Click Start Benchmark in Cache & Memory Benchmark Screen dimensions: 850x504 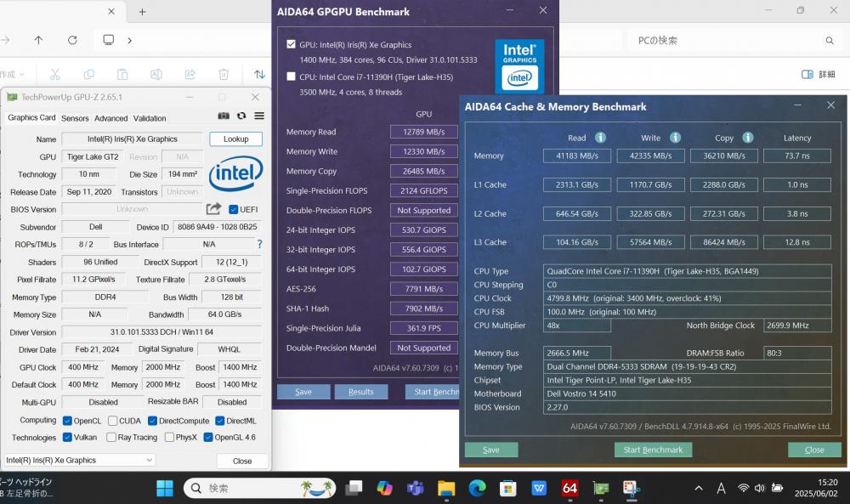pos(653,450)
